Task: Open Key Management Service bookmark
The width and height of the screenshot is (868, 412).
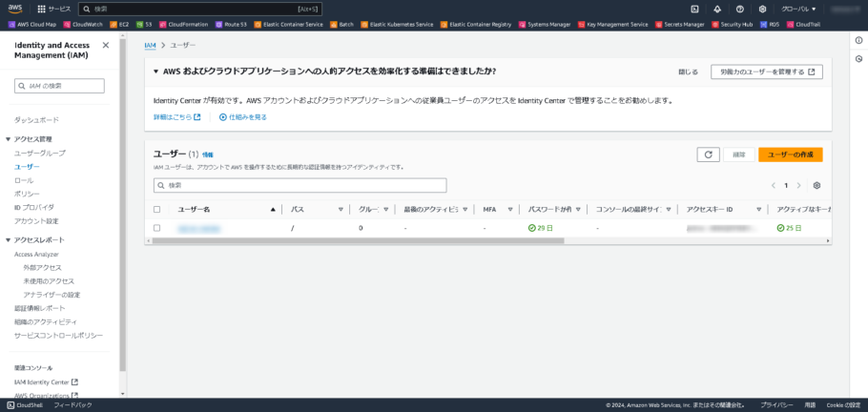Action: pyautogui.click(x=613, y=25)
